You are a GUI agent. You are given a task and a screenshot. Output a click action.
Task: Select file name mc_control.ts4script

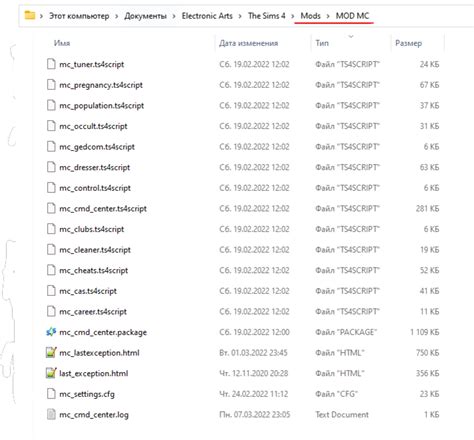(x=95, y=188)
